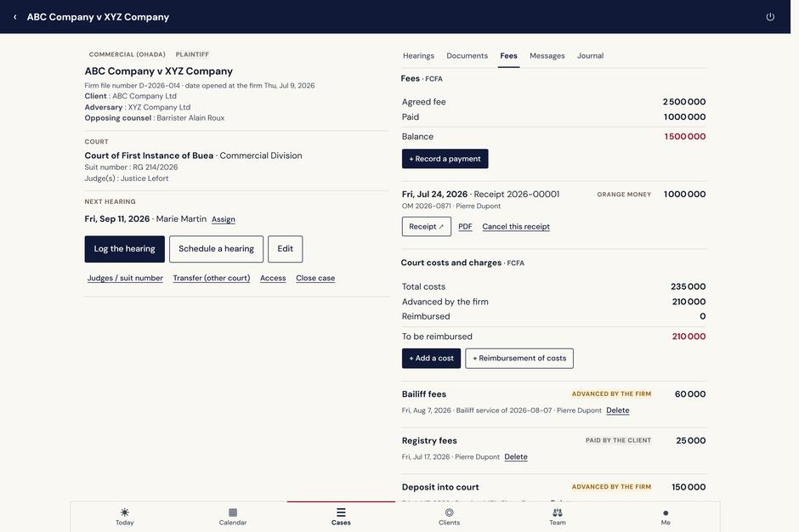Screen dimensions: 799x532
Task: Click the Log the hearing button
Action: [x=124, y=249]
